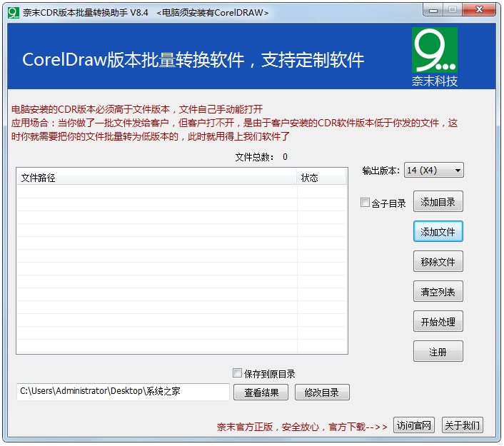Click 添加文件 to add files

click(438, 232)
